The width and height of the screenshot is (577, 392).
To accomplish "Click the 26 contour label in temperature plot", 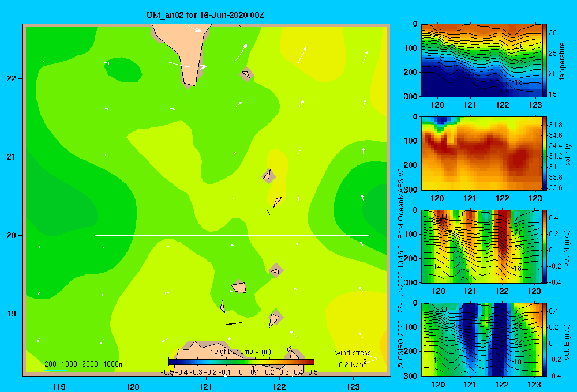I will 519,46.
